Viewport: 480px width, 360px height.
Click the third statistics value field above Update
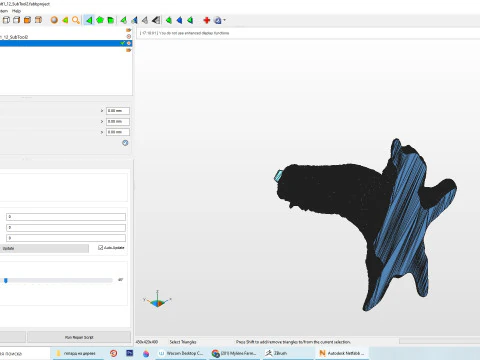[66, 238]
